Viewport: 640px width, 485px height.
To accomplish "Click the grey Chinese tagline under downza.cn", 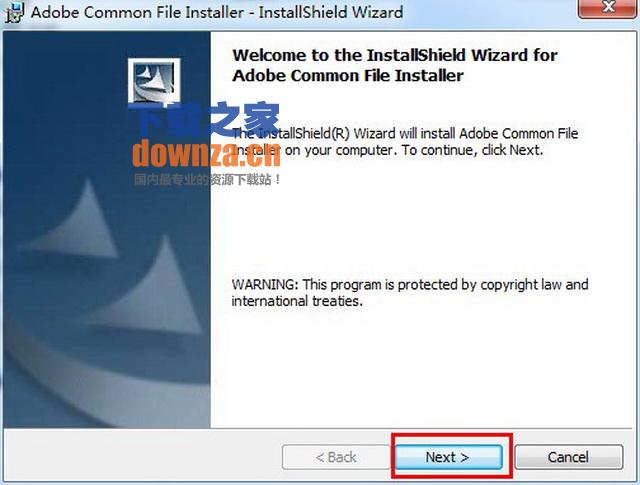I will [207, 179].
